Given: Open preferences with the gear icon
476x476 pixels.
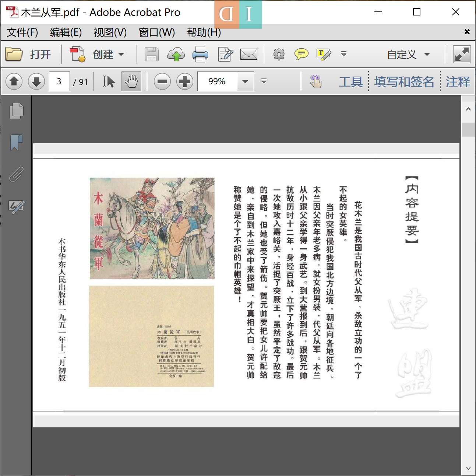Looking at the screenshot, I should [x=279, y=55].
